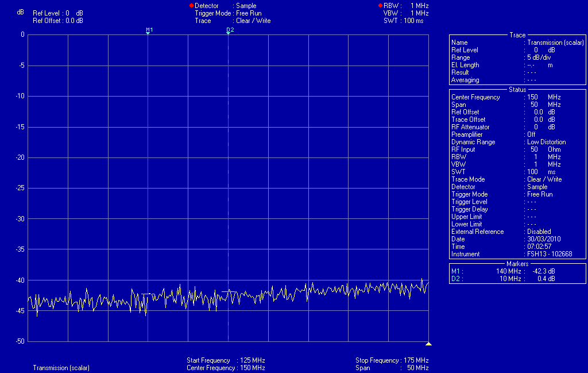This screenshot has width=588, height=373.
Task: Select the M1 marker triangle atop graph
Action: click(x=148, y=33)
